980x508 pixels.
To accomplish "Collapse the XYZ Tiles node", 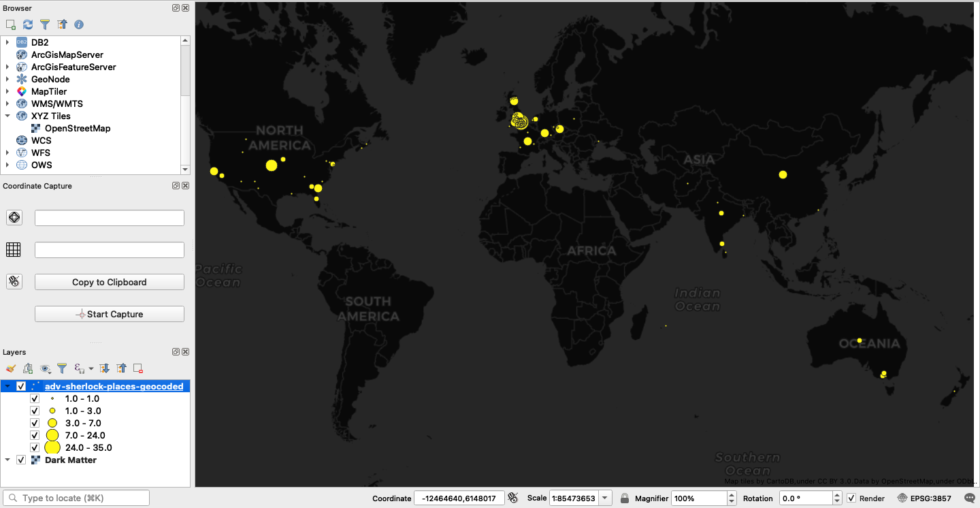I will click(x=7, y=116).
